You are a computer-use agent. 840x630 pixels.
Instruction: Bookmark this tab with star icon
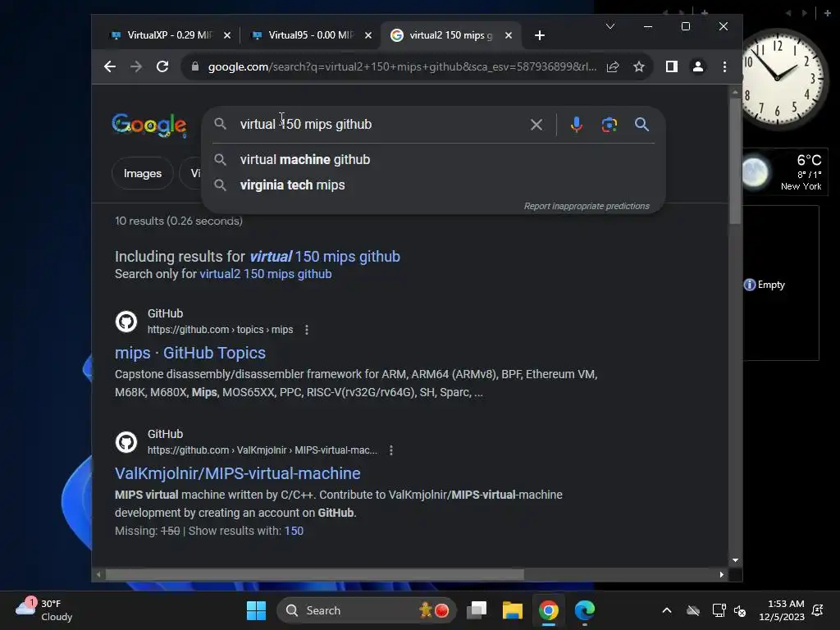[x=638, y=66]
